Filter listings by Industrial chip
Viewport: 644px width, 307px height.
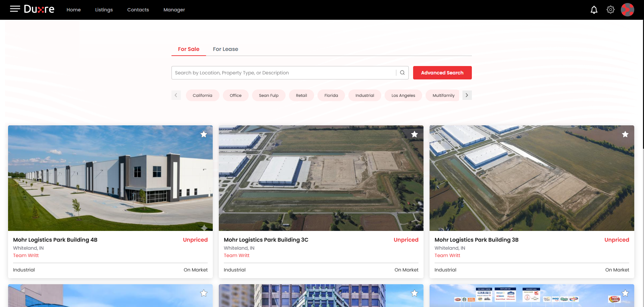click(x=364, y=96)
